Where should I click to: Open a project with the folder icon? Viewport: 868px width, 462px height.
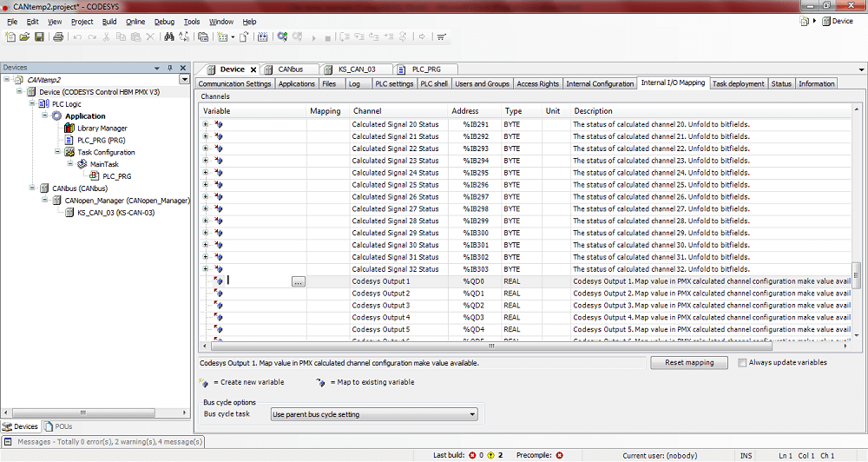24,36
